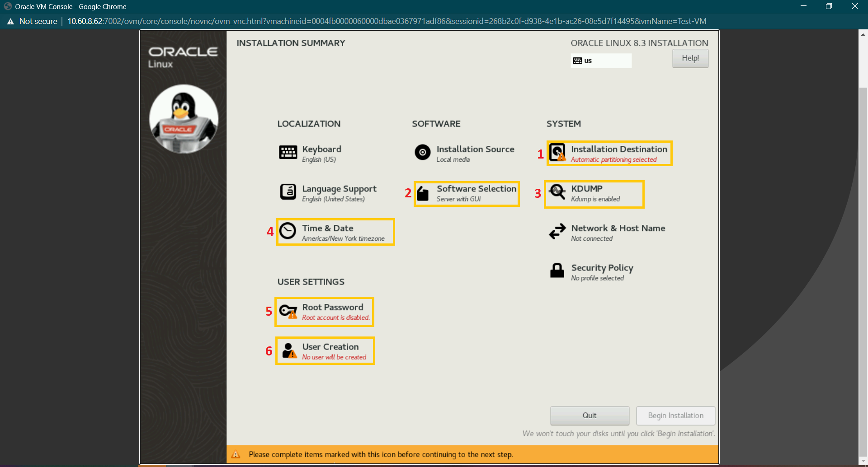Click the Installation Destination disk icon
This screenshot has width=868, height=467.
557,153
